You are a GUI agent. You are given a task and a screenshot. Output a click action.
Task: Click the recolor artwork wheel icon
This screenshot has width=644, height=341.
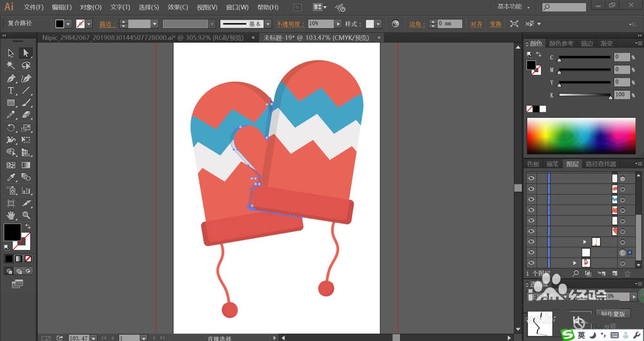[395, 24]
